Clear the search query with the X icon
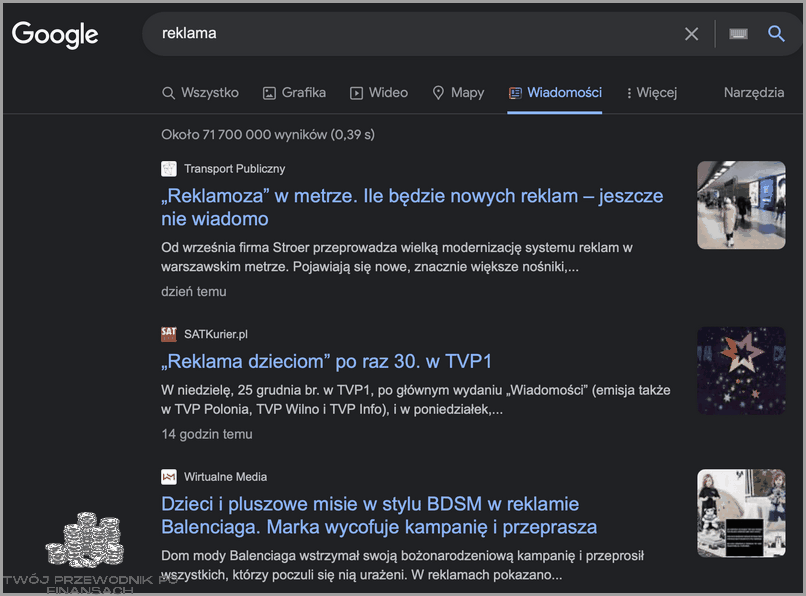 (691, 33)
